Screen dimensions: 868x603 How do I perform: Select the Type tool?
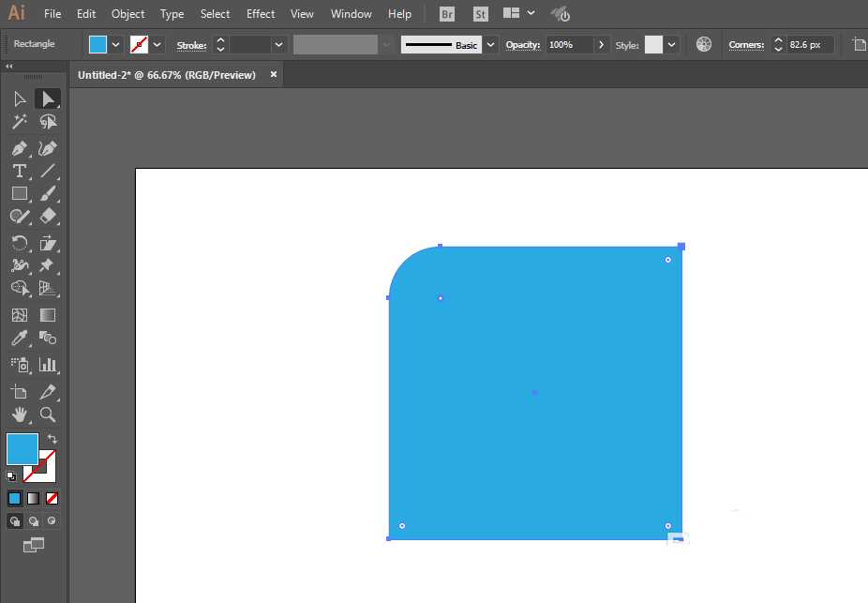click(x=19, y=171)
